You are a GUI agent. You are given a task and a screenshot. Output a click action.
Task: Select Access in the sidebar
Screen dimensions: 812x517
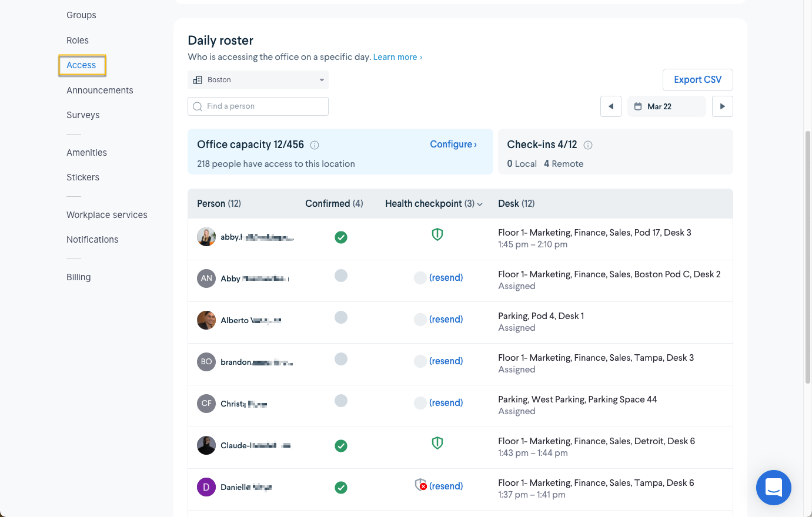point(82,65)
